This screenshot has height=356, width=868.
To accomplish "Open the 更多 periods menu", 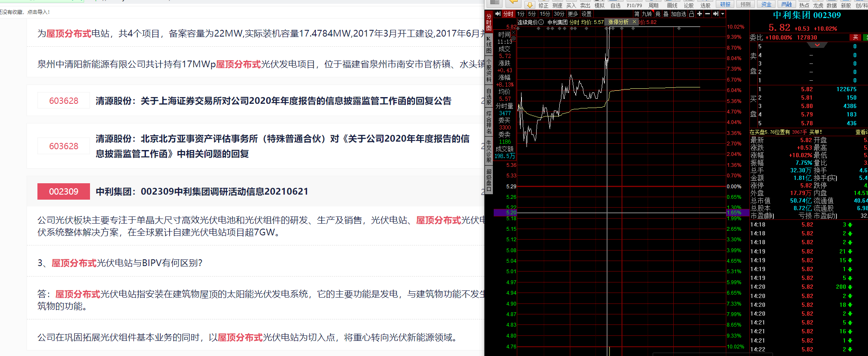I will [x=573, y=14].
